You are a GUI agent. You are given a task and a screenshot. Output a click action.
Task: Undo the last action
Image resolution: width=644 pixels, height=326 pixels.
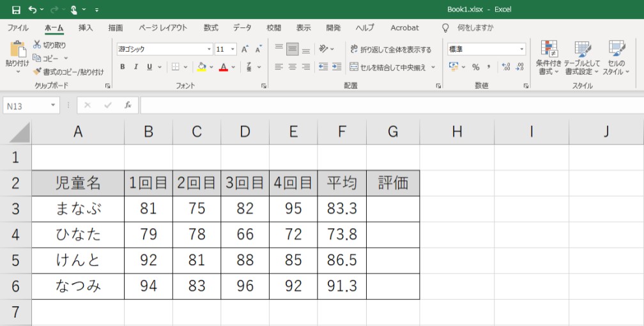point(33,10)
